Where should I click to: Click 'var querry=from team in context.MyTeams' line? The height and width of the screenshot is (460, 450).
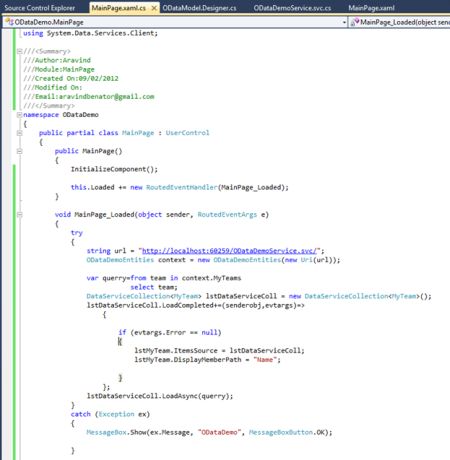click(x=164, y=278)
